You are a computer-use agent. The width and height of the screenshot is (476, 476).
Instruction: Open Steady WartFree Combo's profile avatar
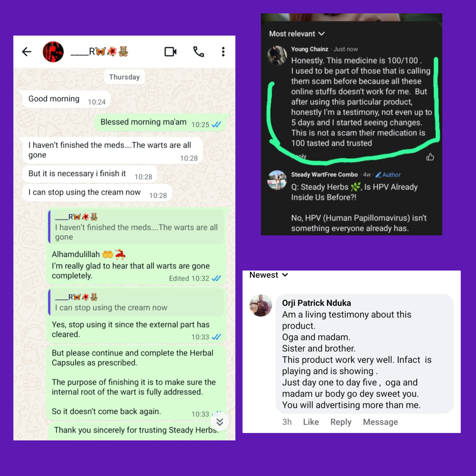click(277, 180)
